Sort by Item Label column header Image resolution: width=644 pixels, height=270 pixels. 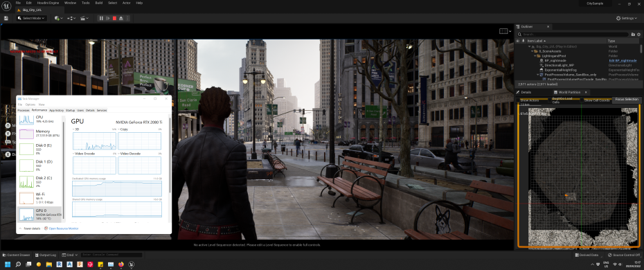pyautogui.click(x=566, y=41)
